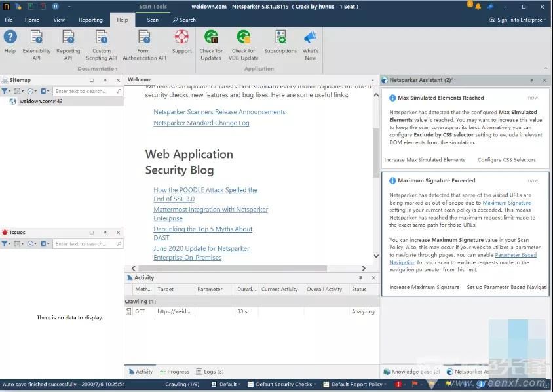Toggle auto-hide pin on Issues panel

(105, 232)
